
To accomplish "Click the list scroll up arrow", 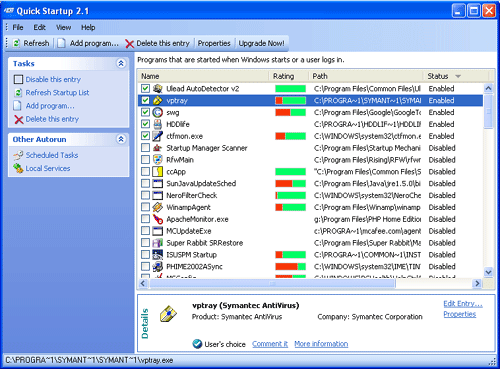I will click(x=488, y=88).
